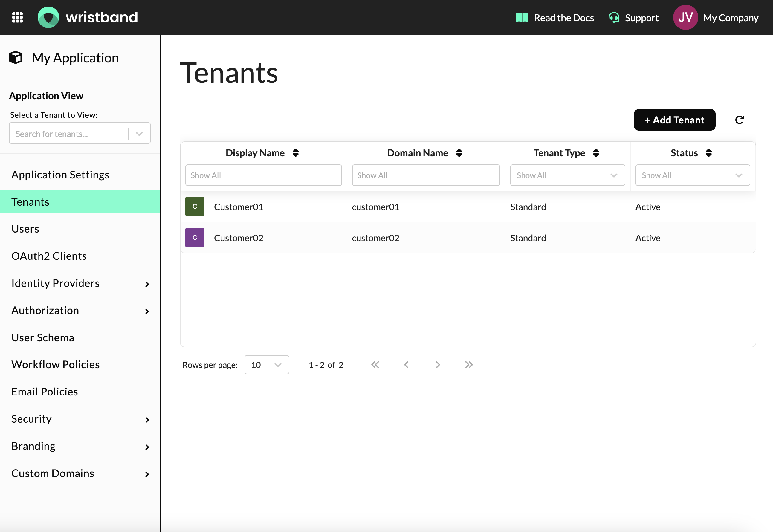The width and height of the screenshot is (773, 532).
Task: Click the refresh tenants list icon
Action: click(740, 120)
